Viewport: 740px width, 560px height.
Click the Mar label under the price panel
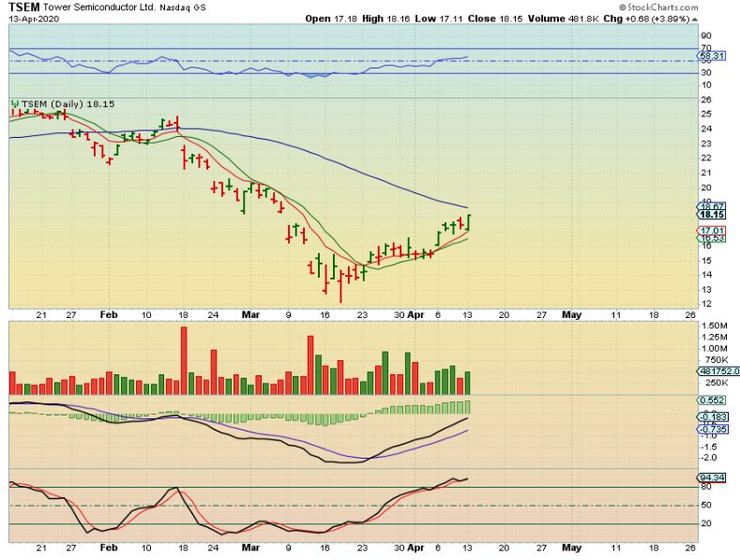click(250, 315)
